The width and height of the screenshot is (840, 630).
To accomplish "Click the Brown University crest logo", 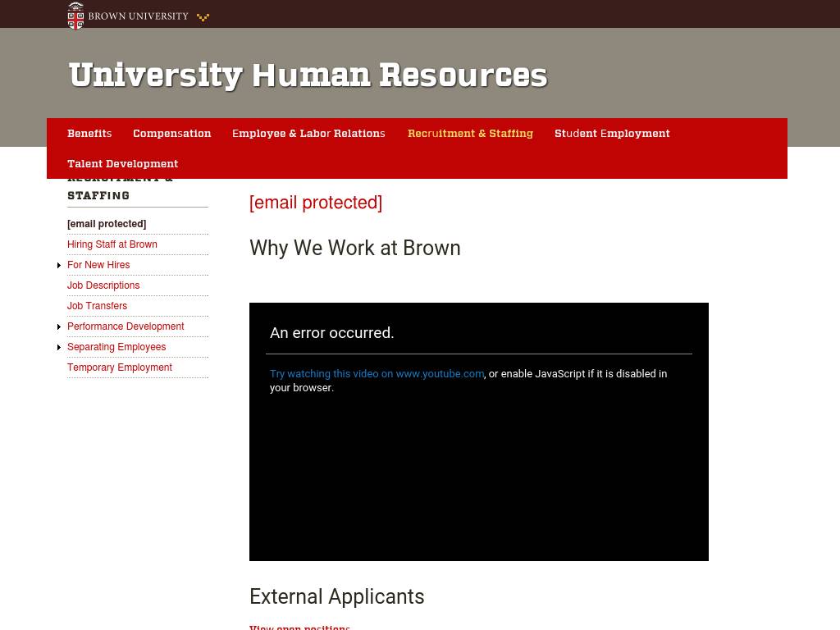I will [75, 15].
